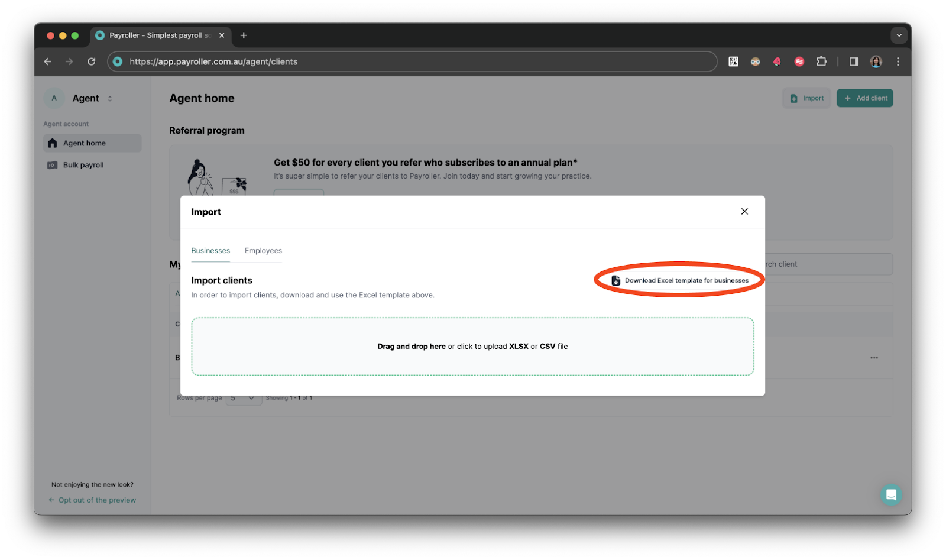
Task: Click the Bulk payroll money icon
Action: pyautogui.click(x=52, y=165)
